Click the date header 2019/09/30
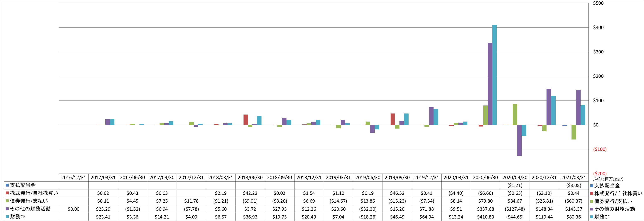The image size is (644, 221). point(397,177)
